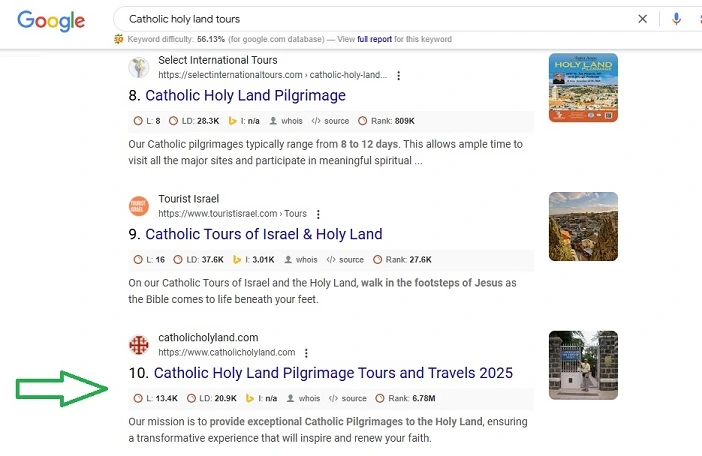Click the Bing index I: 3.01K metric
This screenshot has height=456, width=702.
pos(253,260)
